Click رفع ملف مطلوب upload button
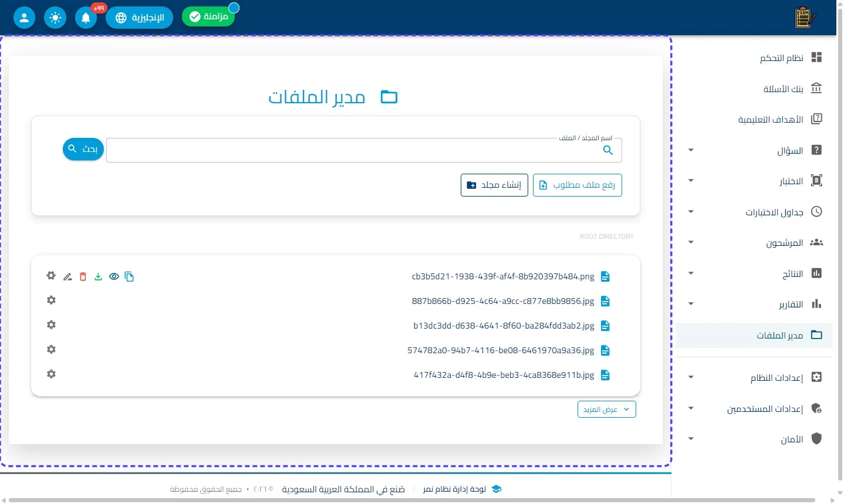 (578, 185)
